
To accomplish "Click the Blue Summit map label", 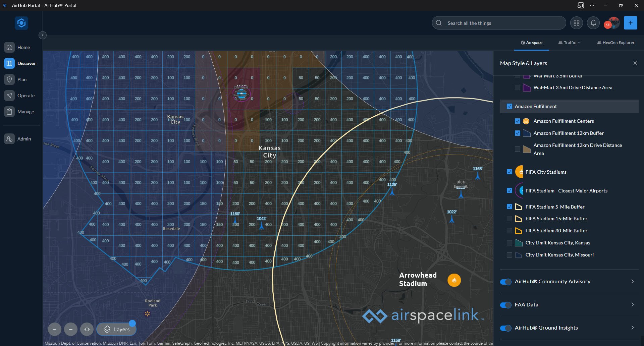I will tap(461, 184).
